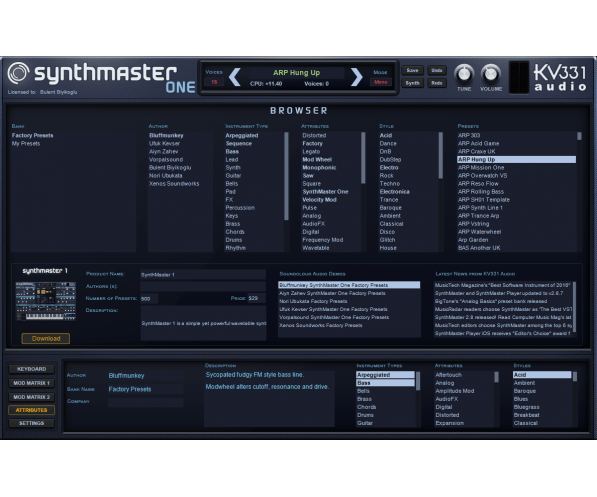597x497 pixels.
Task: Click the Author field showing Bluffmunkey
Action: 145,376
